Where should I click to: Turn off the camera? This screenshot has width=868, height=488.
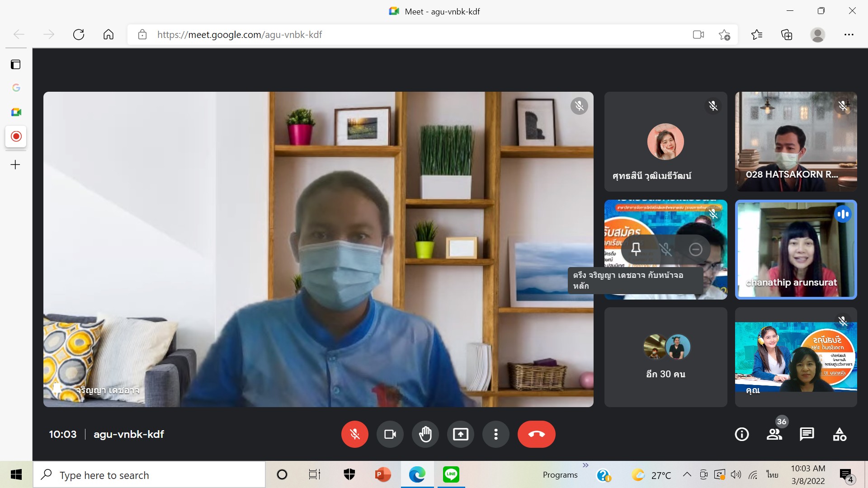coord(390,434)
